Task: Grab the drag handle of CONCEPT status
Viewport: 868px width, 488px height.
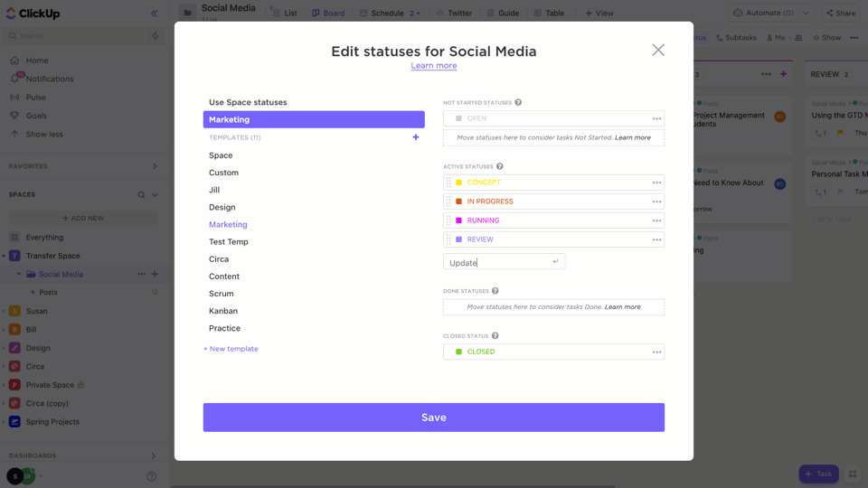Action: point(448,183)
